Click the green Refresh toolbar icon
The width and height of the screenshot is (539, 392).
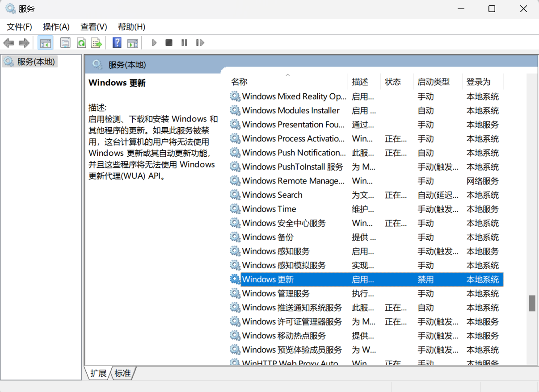(x=81, y=43)
